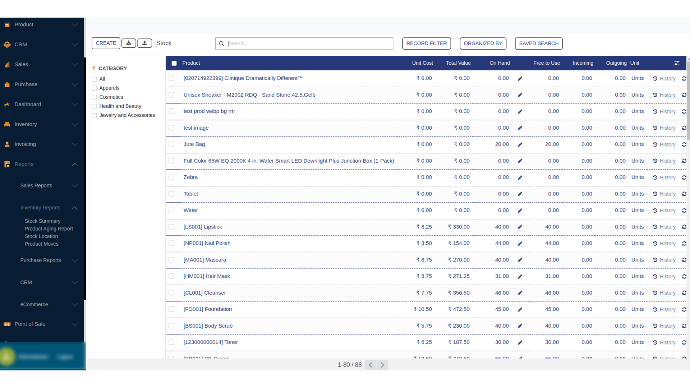Click the refresh icon at end of Lipstick row

[684, 227]
